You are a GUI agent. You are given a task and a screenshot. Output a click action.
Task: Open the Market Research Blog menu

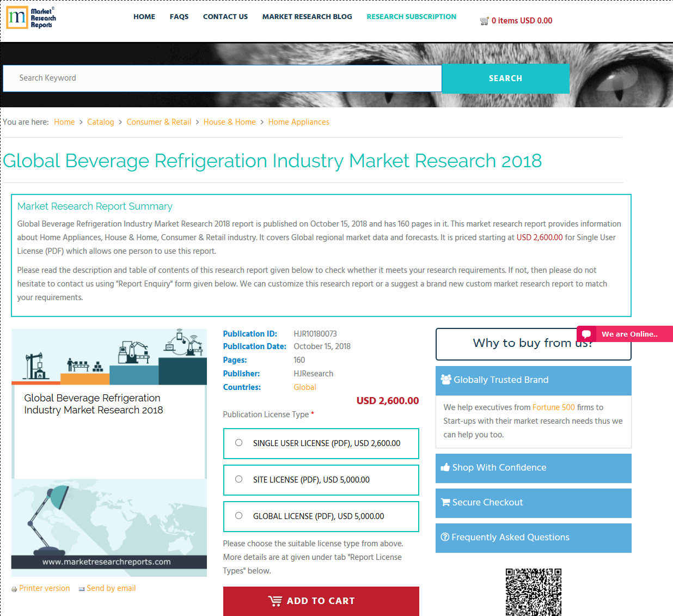[x=307, y=16]
